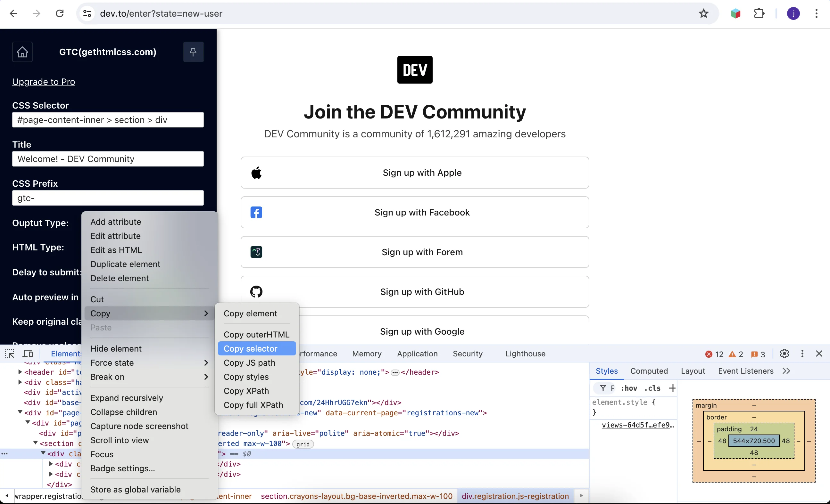
Task: Select Store as global variable
Action: (150, 490)
